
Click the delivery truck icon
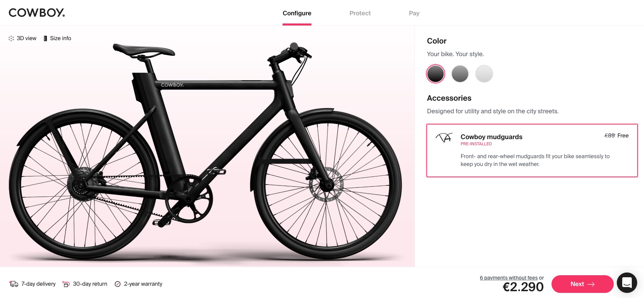click(x=13, y=284)
